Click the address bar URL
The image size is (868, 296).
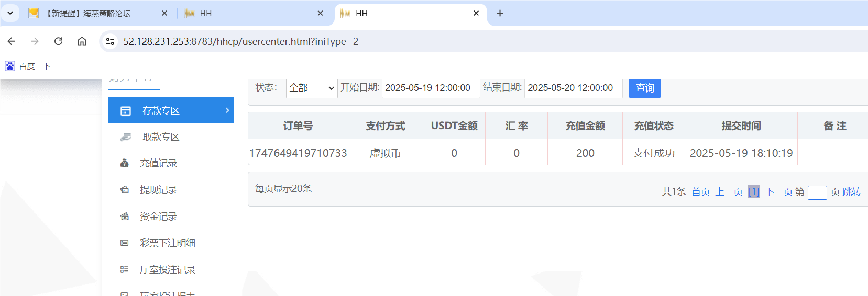click(241, 41)
